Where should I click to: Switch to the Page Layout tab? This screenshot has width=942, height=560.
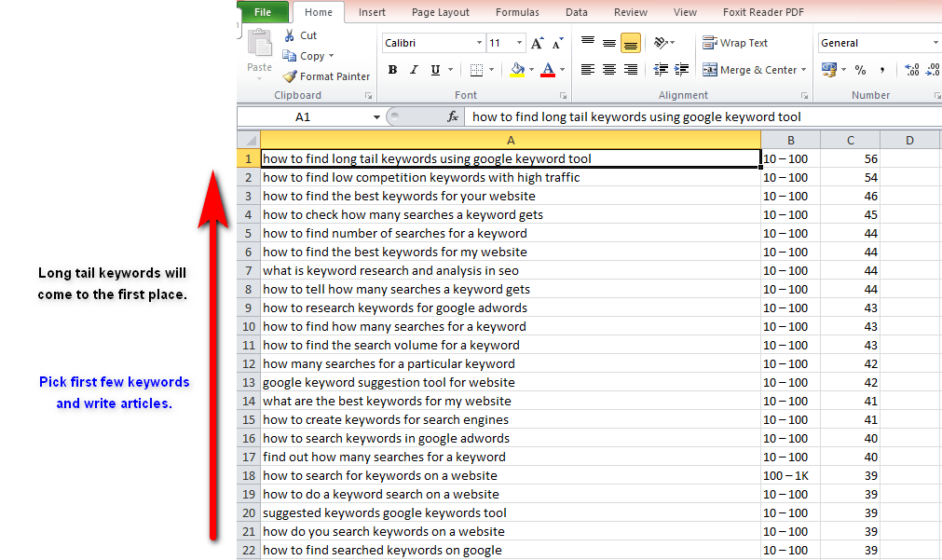coord(441,12)
